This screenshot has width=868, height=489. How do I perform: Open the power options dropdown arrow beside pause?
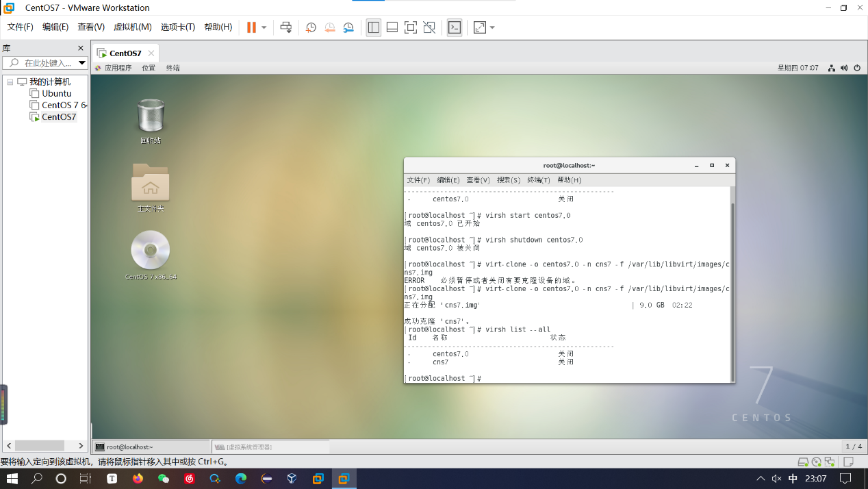(x=264, y=27)
